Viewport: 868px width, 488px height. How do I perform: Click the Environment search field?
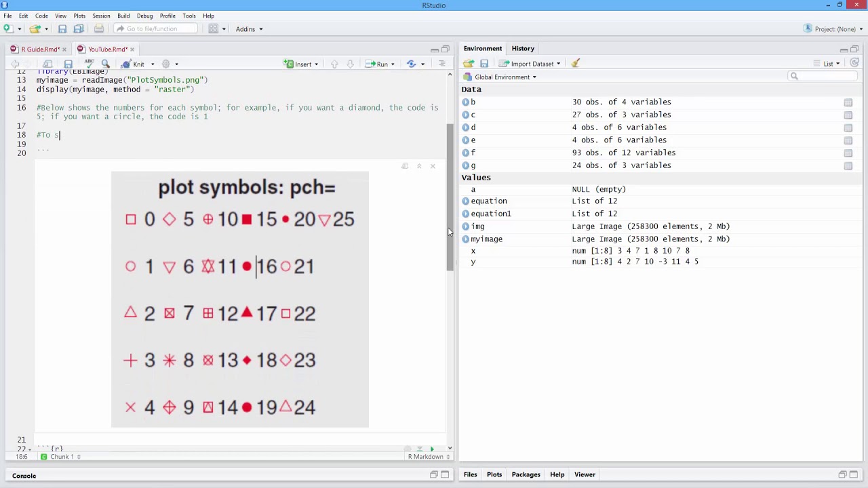(x=822, y=76)
